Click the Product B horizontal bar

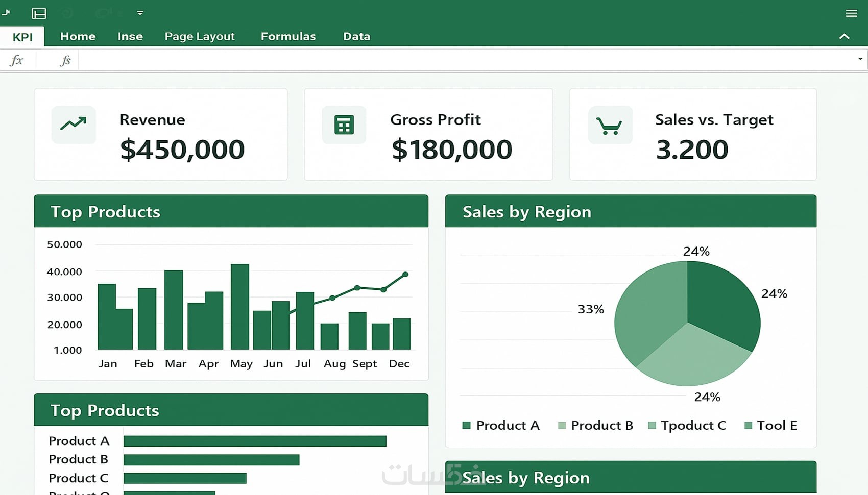211,460
